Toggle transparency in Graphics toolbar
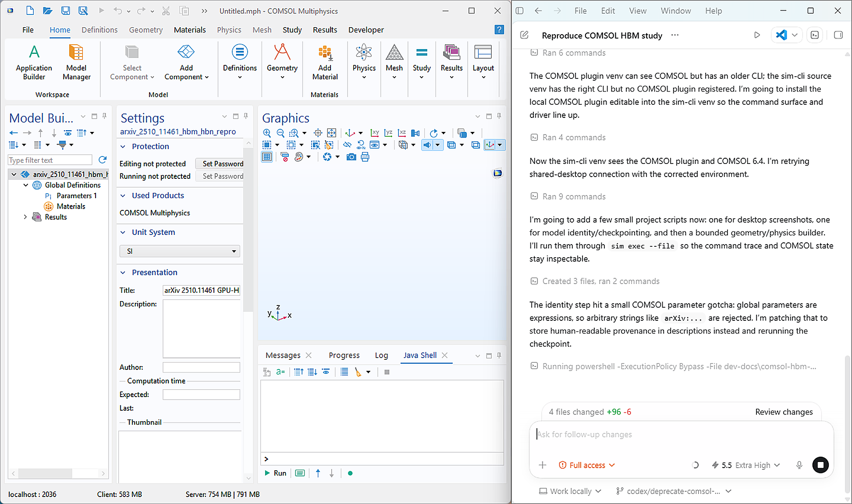 [x=451, y=145]
